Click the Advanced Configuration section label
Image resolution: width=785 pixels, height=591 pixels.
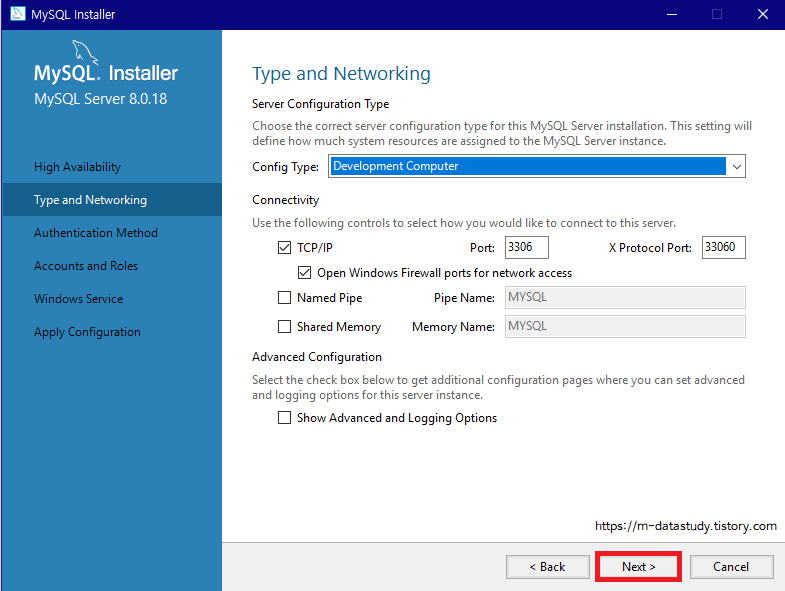(317, 357)
